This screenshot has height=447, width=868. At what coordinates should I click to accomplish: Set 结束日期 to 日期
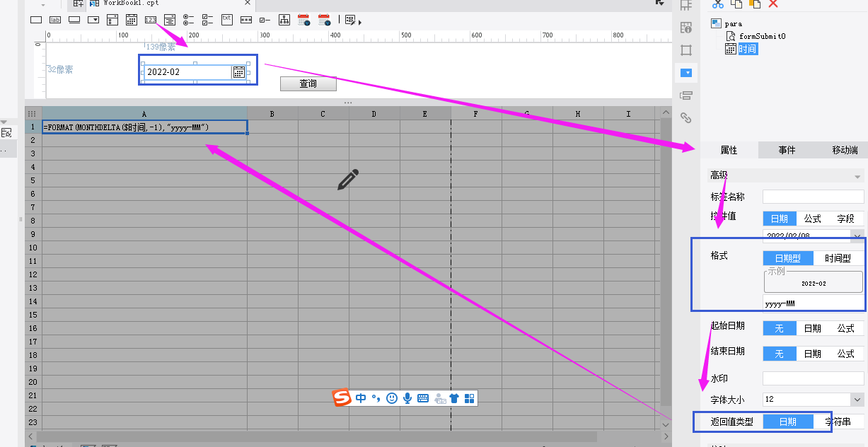(x=813, y=354)
